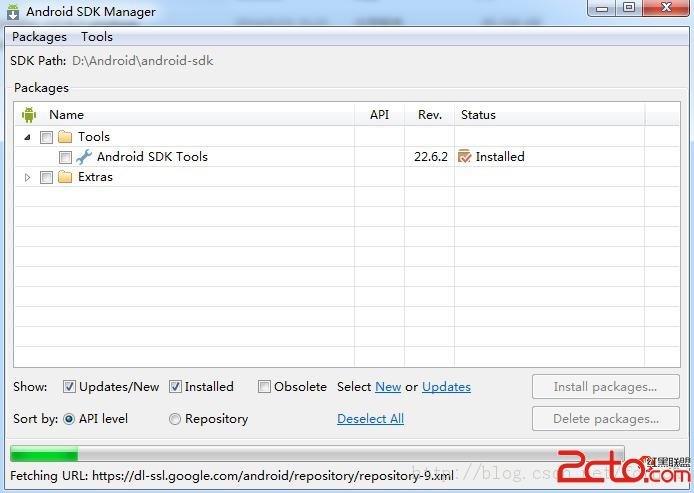
Task: Click the Delete packages button
Action: click(x=605, y=419)
